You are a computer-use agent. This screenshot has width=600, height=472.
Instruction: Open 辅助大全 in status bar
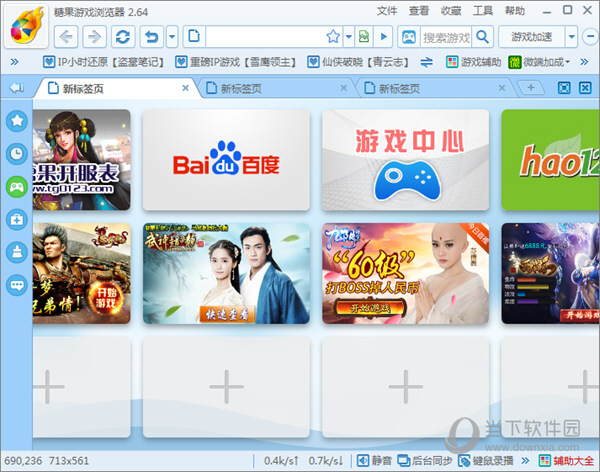click(566, 461)
